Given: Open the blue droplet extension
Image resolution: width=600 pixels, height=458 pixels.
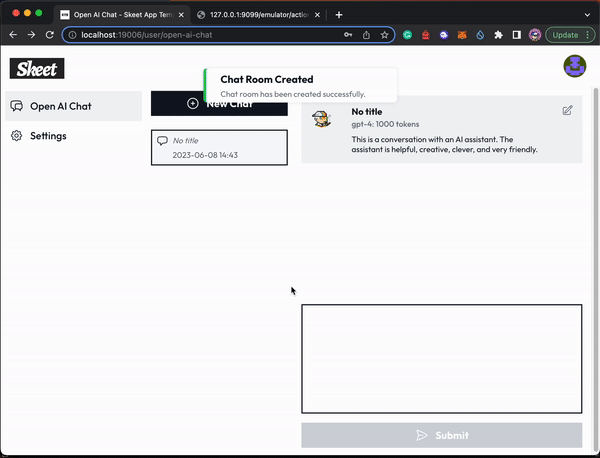Looking at the screenshot, I should (x=480, y=35).
